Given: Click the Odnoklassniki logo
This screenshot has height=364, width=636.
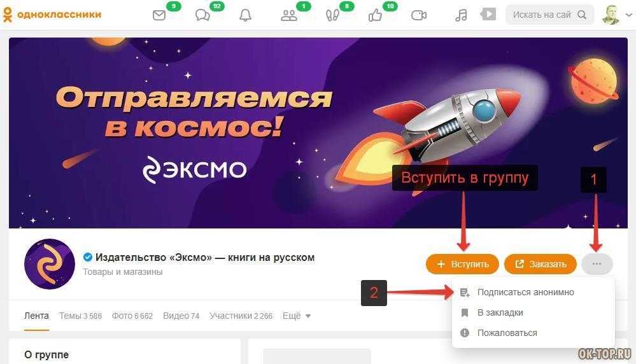Looking at the screenshot, I should [52, 15].
